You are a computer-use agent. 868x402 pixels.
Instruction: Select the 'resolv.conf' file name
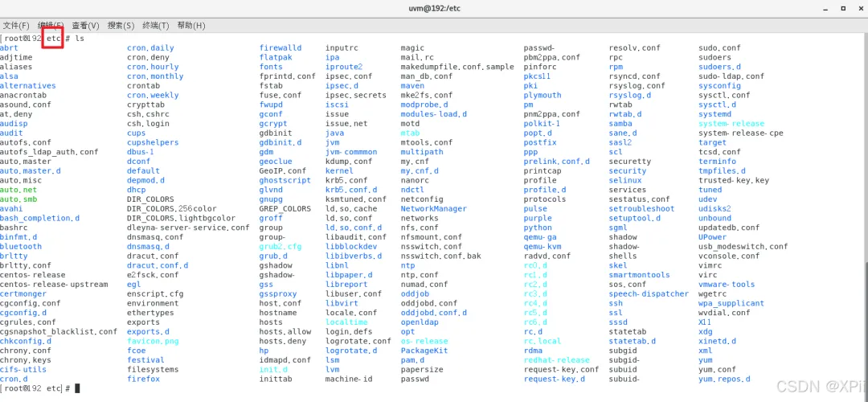click(634, 47)
